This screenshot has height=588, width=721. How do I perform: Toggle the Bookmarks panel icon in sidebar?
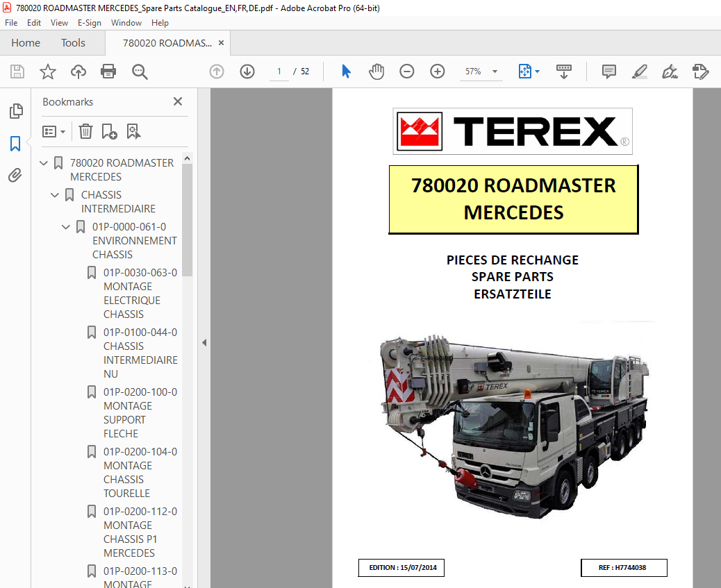[x=15, y=144]
